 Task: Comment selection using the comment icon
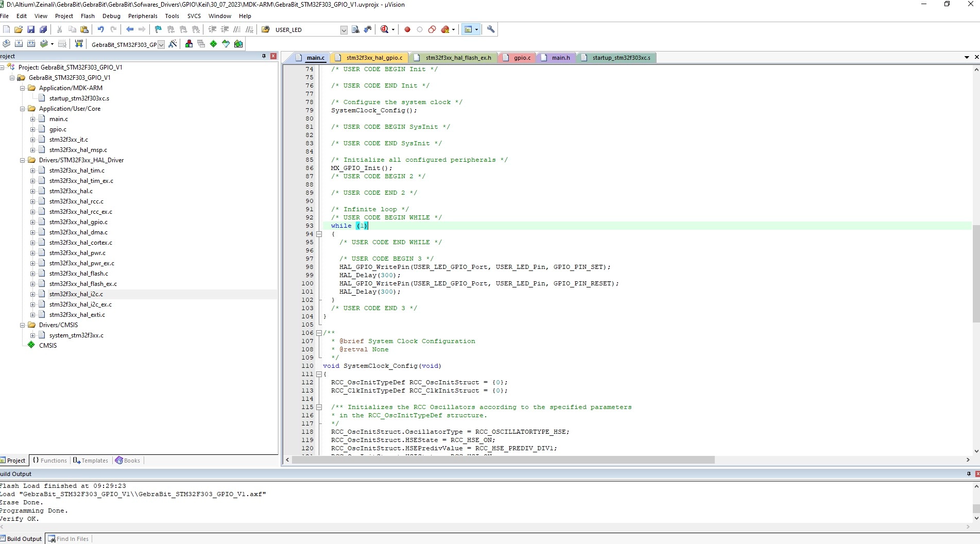[237, 29]
